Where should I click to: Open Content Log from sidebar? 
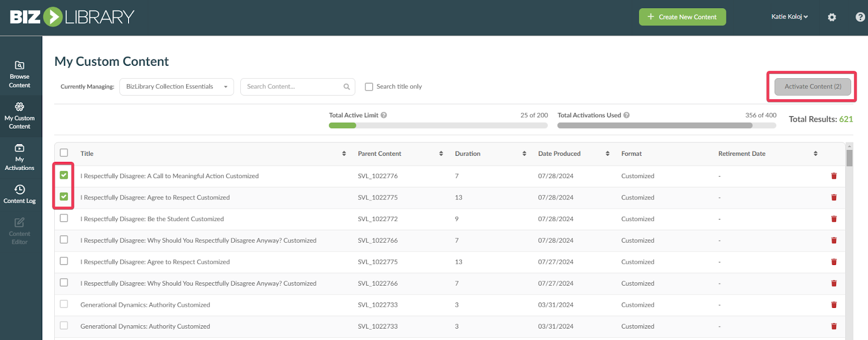point(20,194)
